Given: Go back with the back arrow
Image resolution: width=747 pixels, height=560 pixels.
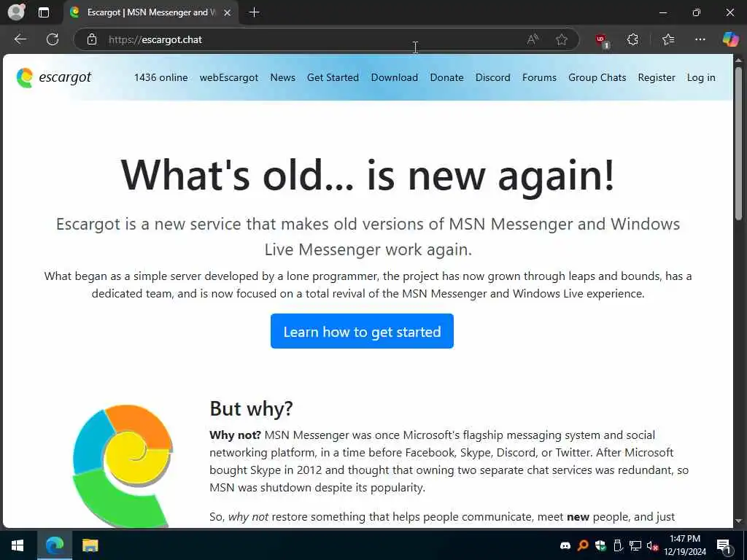Looking at the screenshot, I should 20,39.
